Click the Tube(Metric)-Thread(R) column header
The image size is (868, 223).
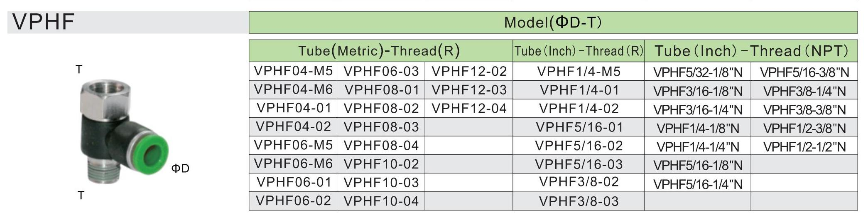379,51
